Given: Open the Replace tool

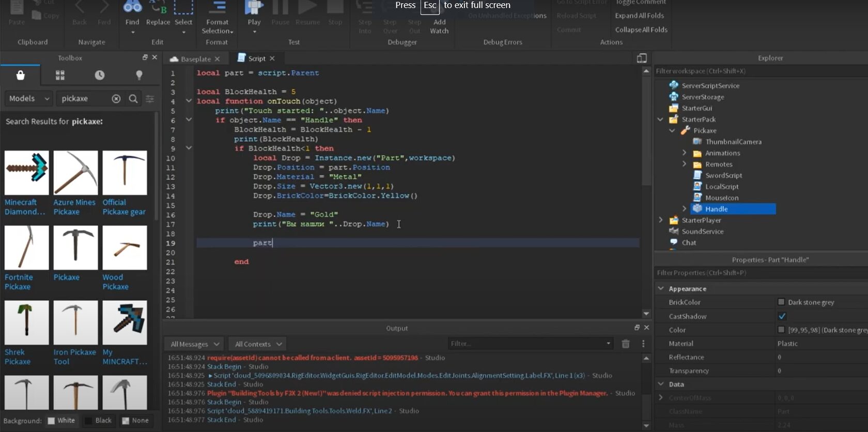Looking at the screenshot, I should pyautogui.click(x=158, y=13).
